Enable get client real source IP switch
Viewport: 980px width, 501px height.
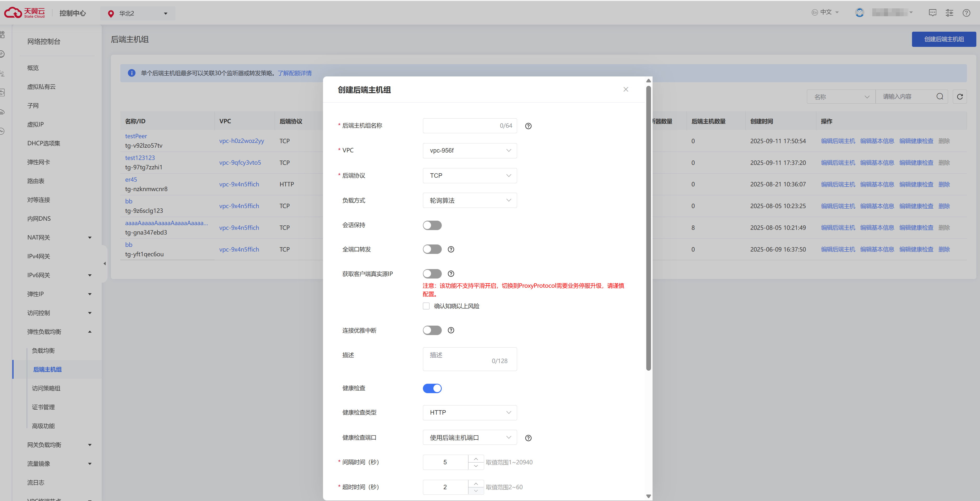(x=432, y=274)
